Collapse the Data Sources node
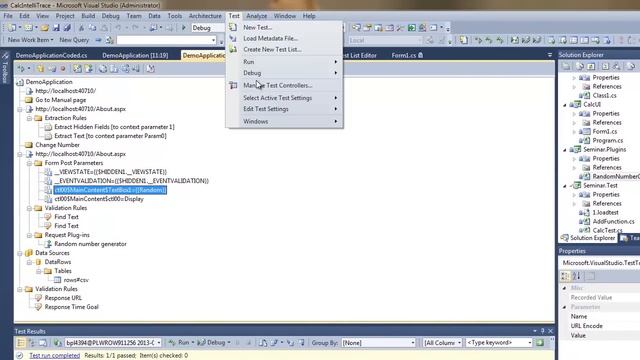The width and height of the screenshot is (640, 360). 20,253
